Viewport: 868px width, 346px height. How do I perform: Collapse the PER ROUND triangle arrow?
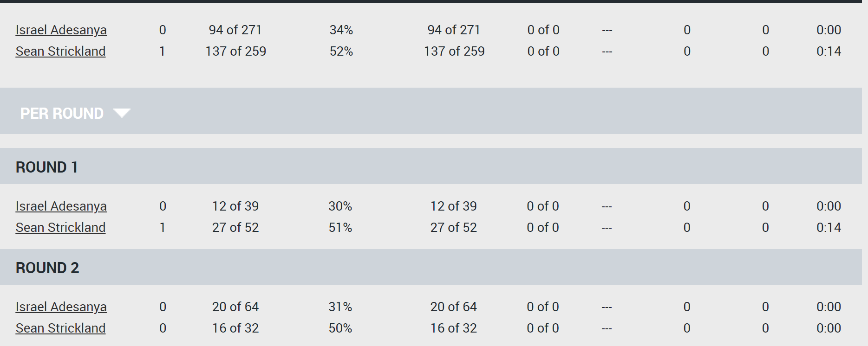[x=122, y=113]
